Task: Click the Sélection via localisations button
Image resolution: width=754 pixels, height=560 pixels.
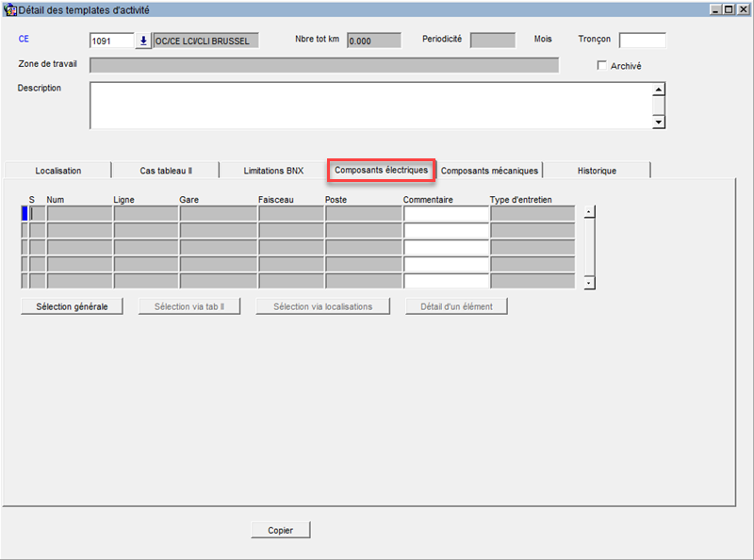Action: (322, 306)
